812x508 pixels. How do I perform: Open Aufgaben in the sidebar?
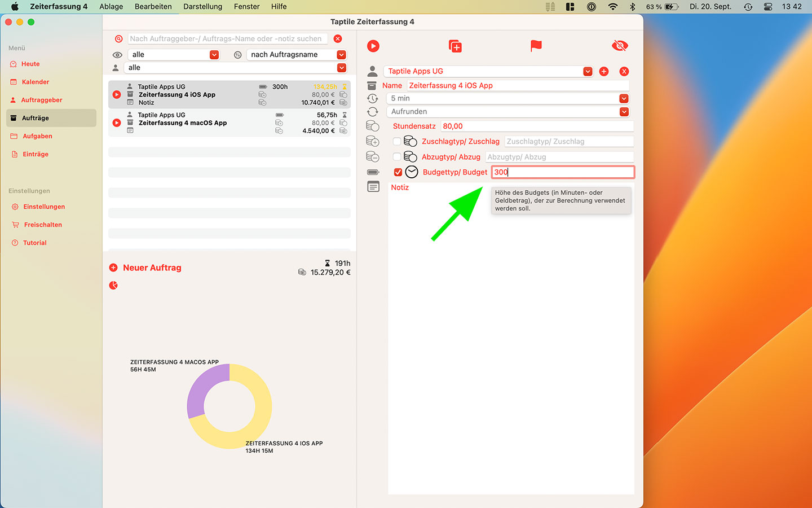pos(37,136)
